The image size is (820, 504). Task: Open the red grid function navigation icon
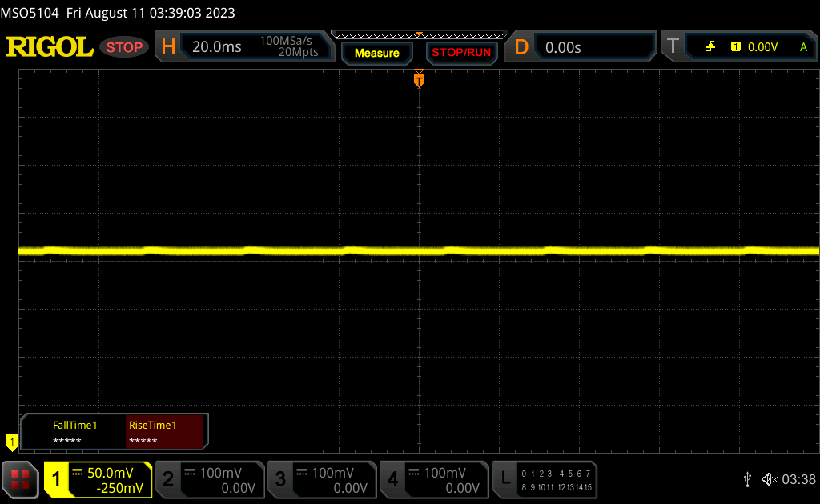click(21, 479)
